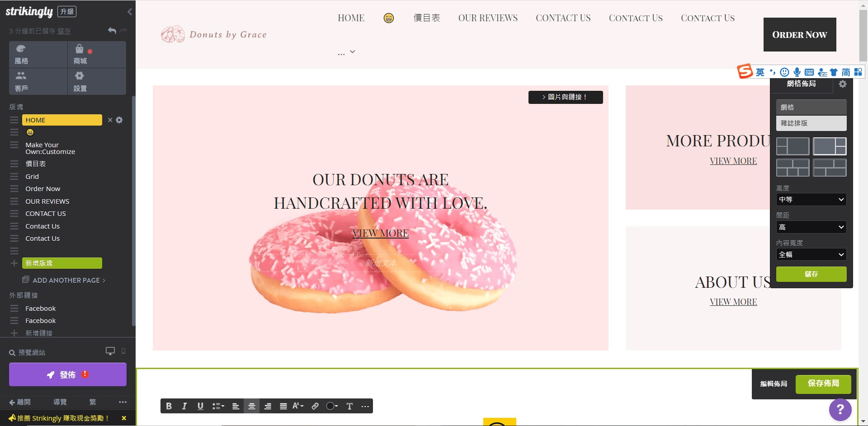Switch to mobile preview icon
The width and height of the screenshot is (868, 426).
click(x=123, y=351)
